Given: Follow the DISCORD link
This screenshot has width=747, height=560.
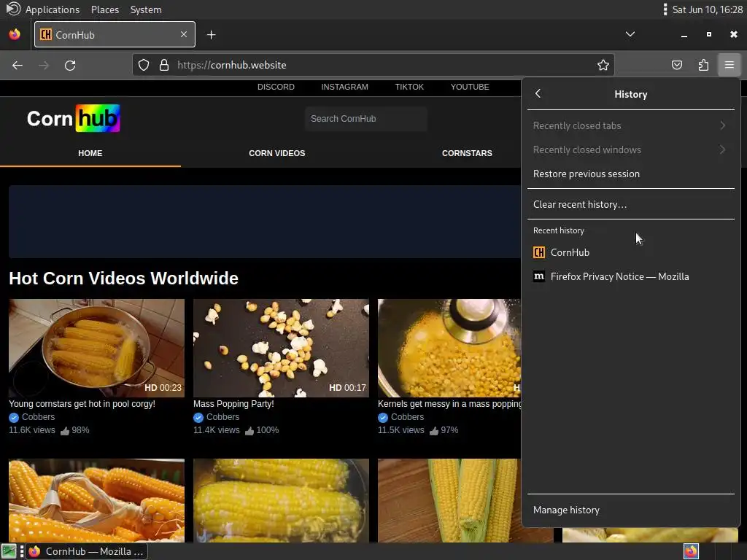Looking at the screenshot, I should coord(276,87).
